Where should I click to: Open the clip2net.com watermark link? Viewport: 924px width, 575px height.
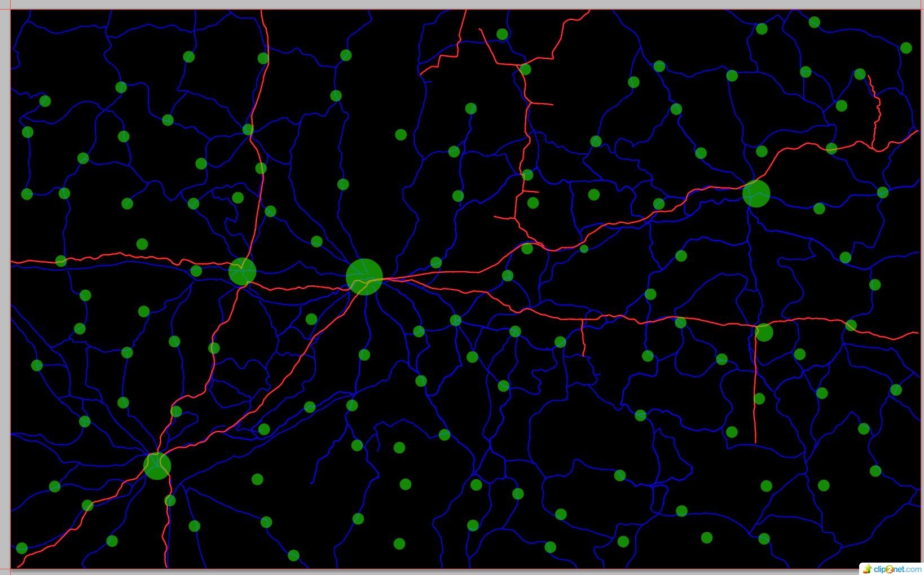coord(897,569)
